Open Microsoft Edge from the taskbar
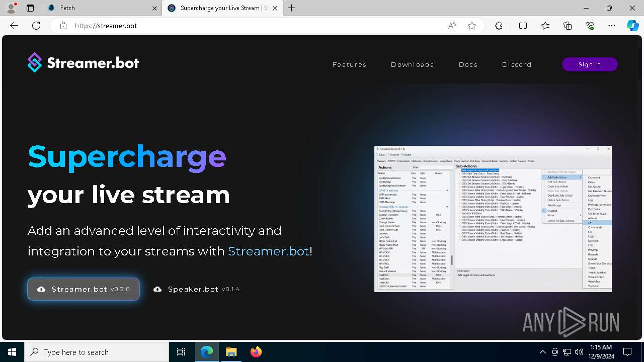The width and height of the screenshot is (644, 362). pyautogui.click(x=207, y=352)
